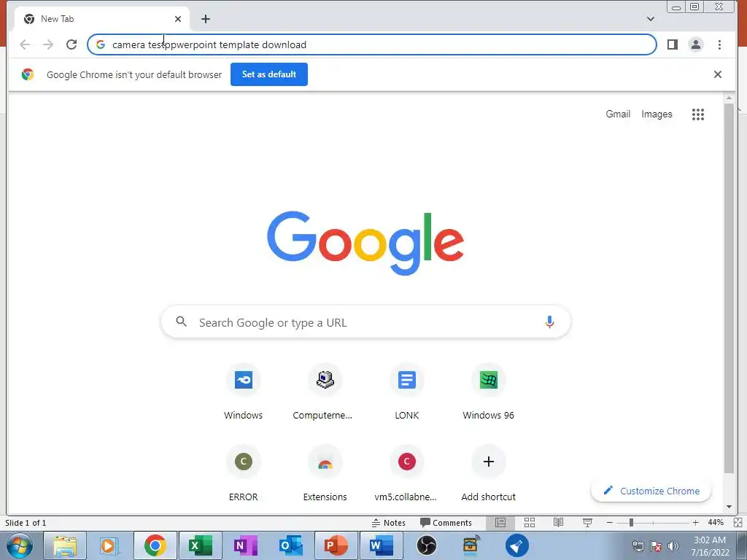Open the Images link
Screen dimensions: 747x560
click(x=657, y=114)
